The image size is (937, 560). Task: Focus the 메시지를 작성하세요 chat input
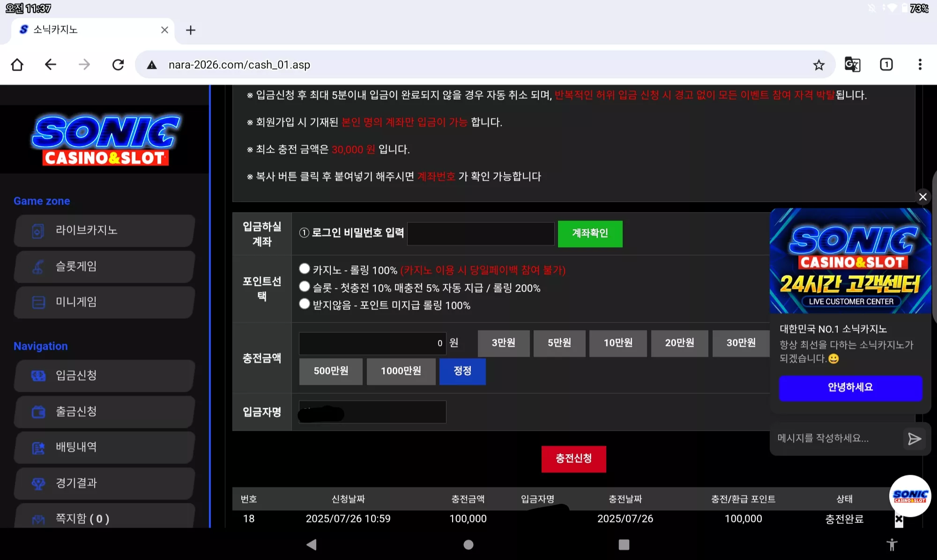click(x=836, y=439)
